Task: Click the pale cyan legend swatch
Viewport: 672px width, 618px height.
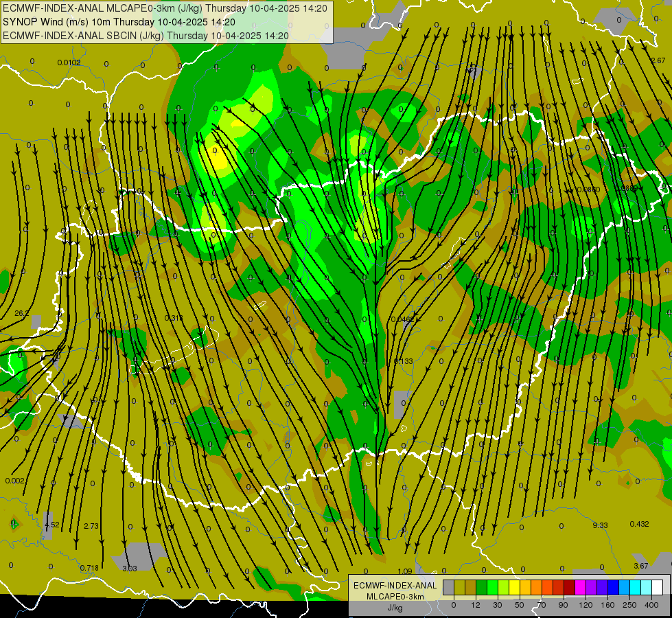Action: point(647,587)
